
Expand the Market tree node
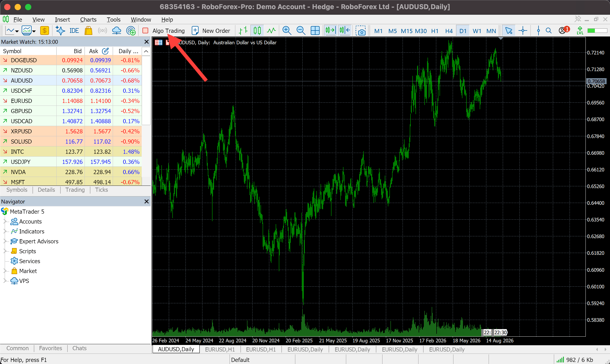(5, 271)
